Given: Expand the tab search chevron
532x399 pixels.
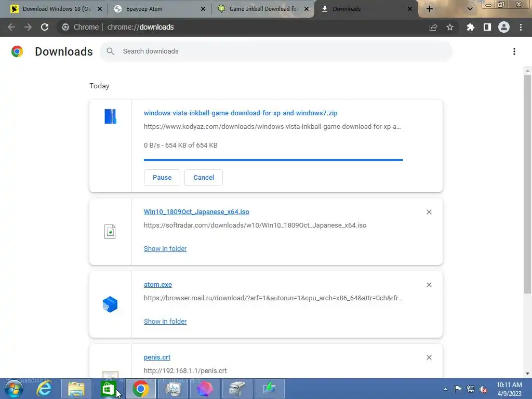Looking at the screenshot, I should click(x=470, y=9).
